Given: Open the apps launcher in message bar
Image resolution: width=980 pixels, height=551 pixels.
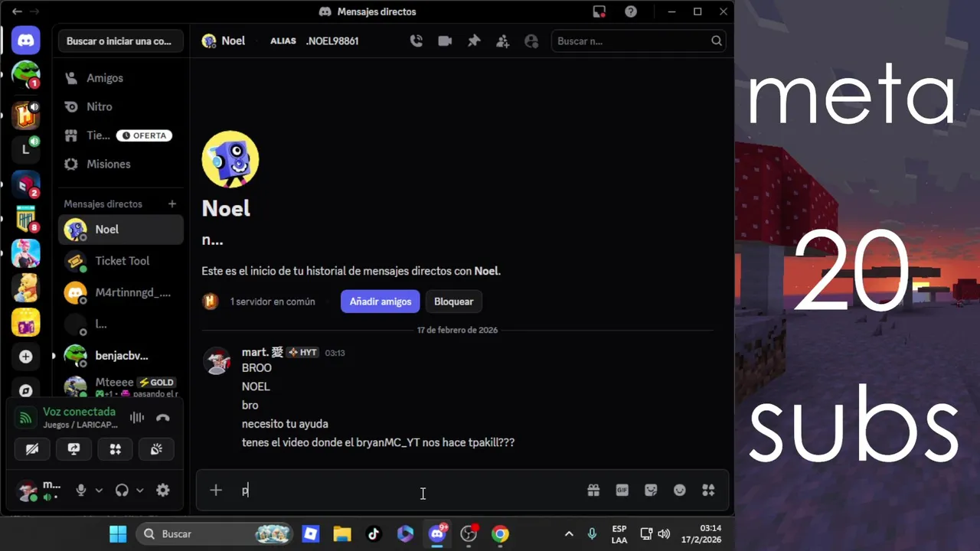Looking at the screenshot, I should (x=709, y=491).
